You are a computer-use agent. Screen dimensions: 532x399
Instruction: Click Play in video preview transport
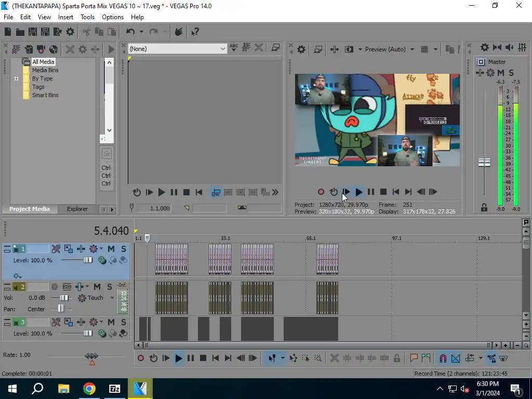click(358, 192)
